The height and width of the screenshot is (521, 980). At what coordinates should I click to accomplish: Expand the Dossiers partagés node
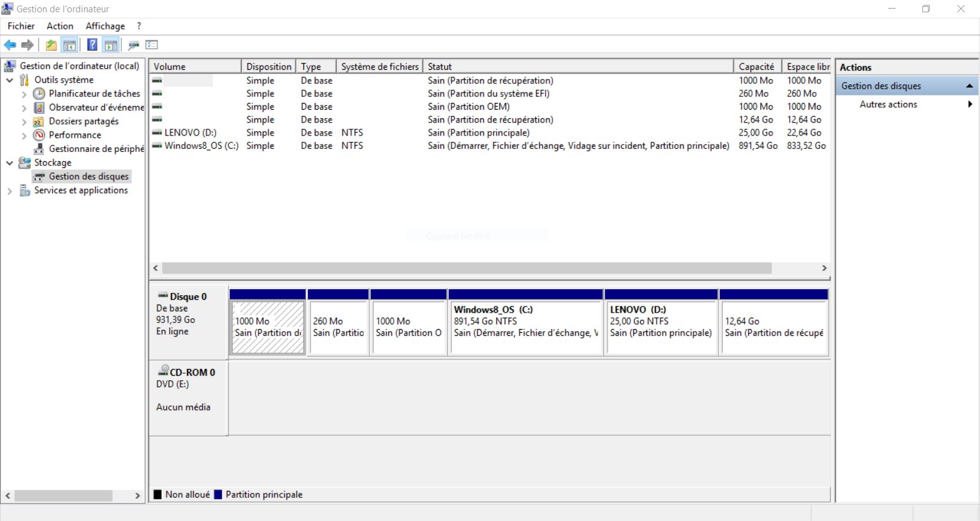24,121
